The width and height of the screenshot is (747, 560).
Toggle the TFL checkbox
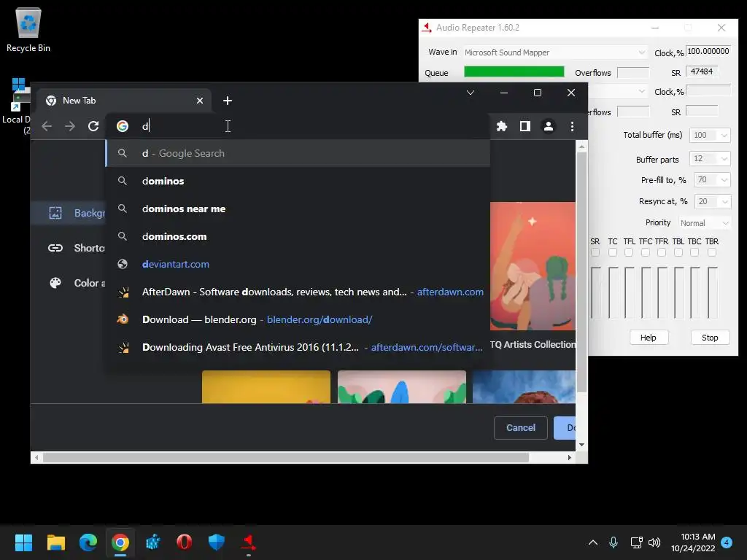click(629, 252)
